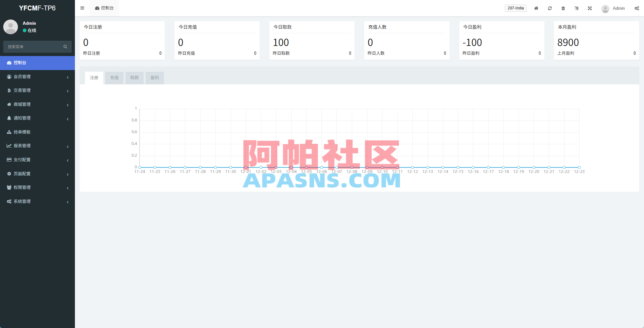Click the 在线 online status text
The height and width of the screenshot is (328, 644).
(x=32, y=30)
